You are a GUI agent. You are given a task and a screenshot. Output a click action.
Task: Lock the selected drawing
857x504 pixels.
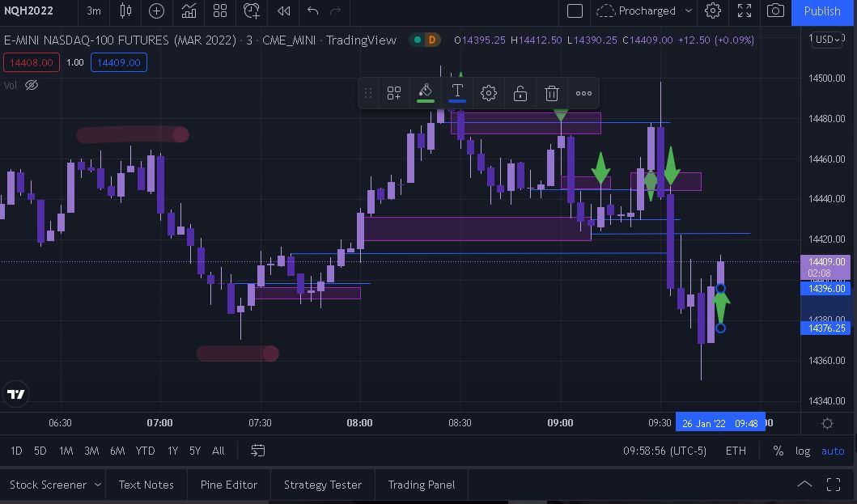point(520,94)
